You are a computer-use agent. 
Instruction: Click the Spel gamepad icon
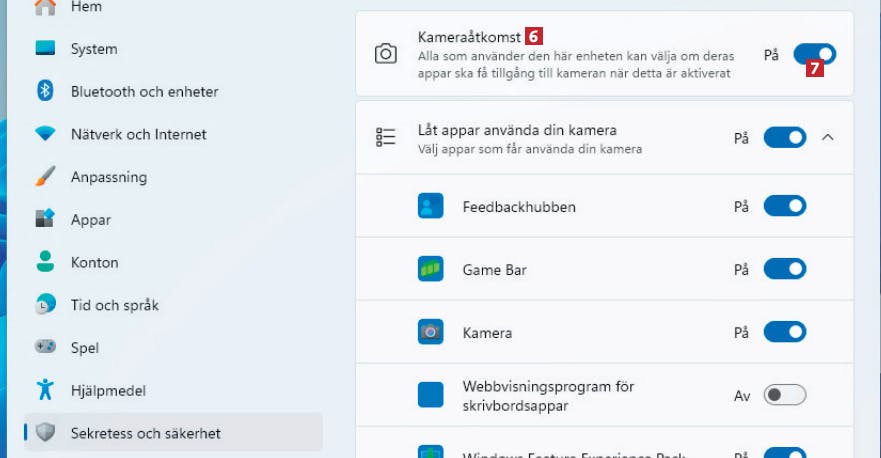click(45, 347)
